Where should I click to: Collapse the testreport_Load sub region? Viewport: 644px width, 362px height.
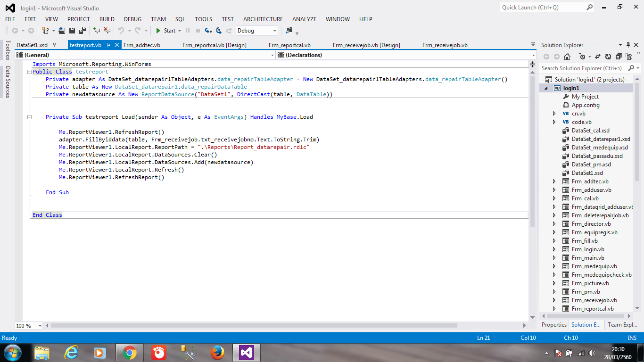point(29,117)
